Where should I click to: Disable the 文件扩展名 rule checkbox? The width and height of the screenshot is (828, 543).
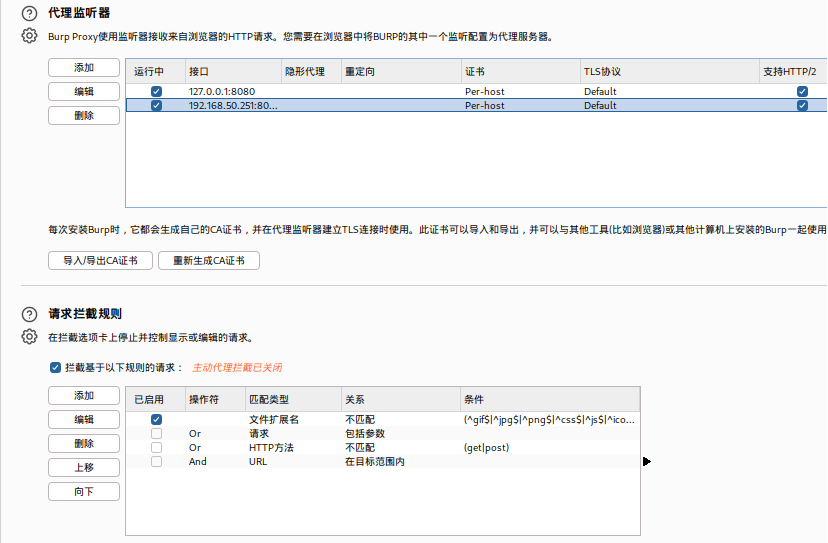[x=156, y=419]
